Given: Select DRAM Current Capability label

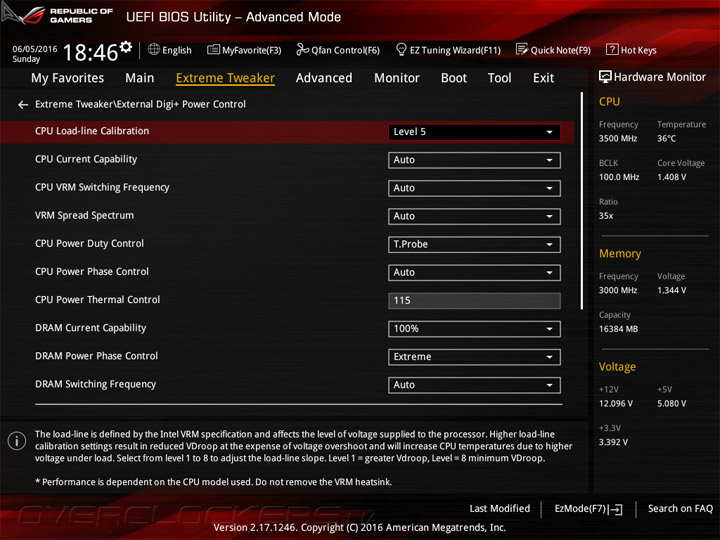Looking at the screenshot, I should [x=90, y=328].
